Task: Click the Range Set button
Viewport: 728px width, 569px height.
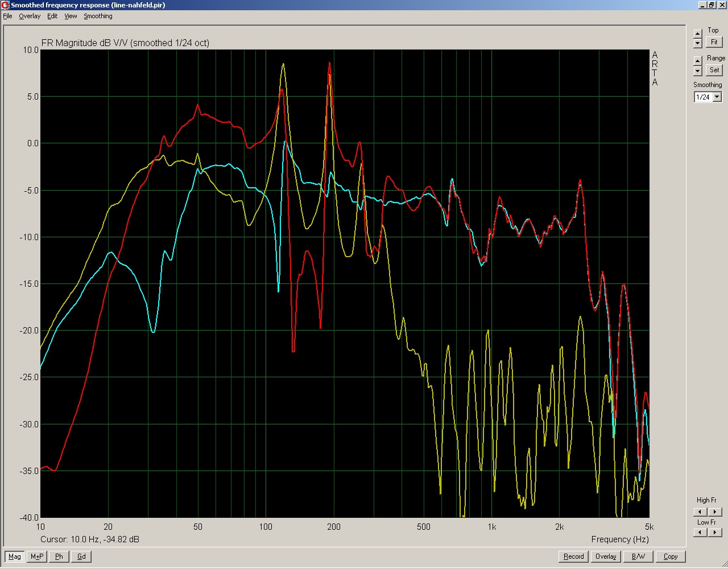Action: (714, 70)
